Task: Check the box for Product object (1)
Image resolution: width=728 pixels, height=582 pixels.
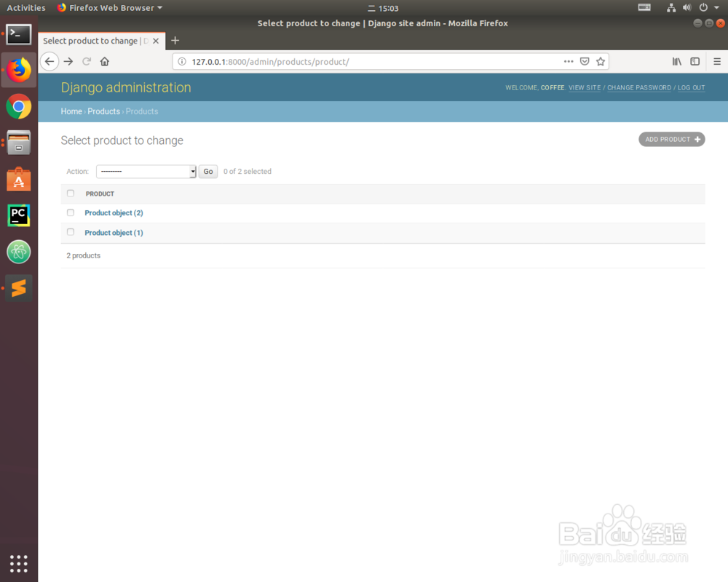Action: coord(71,232)
